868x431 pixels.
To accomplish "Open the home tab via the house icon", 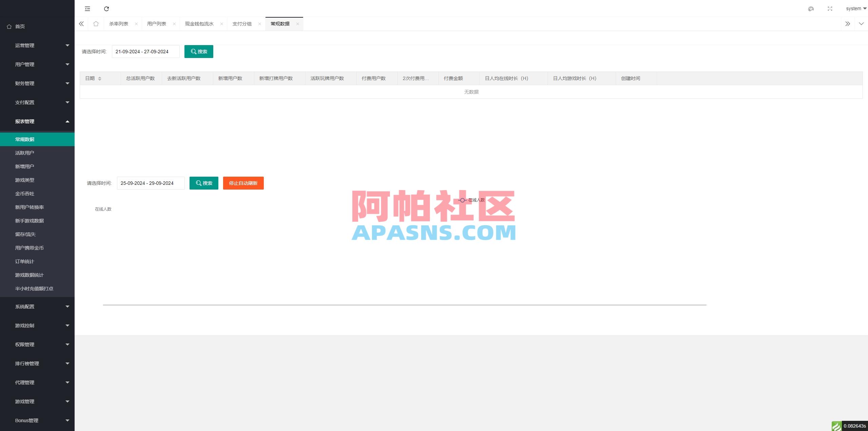I will click(96, 24).
